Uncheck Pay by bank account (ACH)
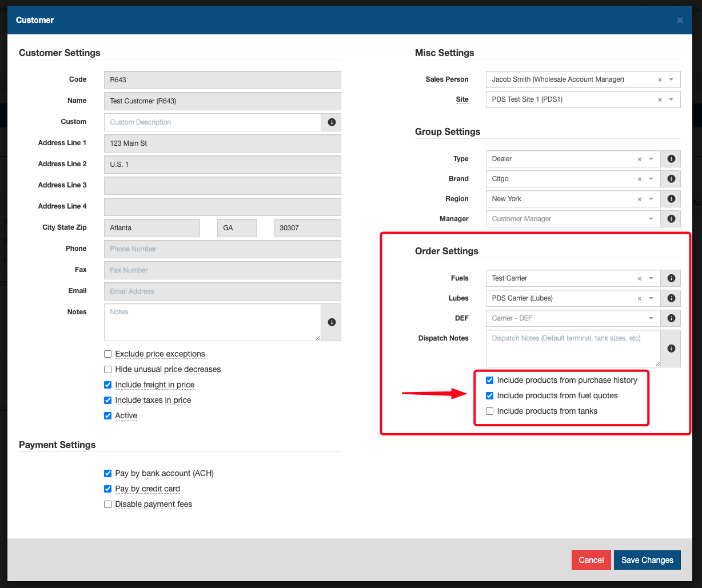 click(x=107, y=474)
